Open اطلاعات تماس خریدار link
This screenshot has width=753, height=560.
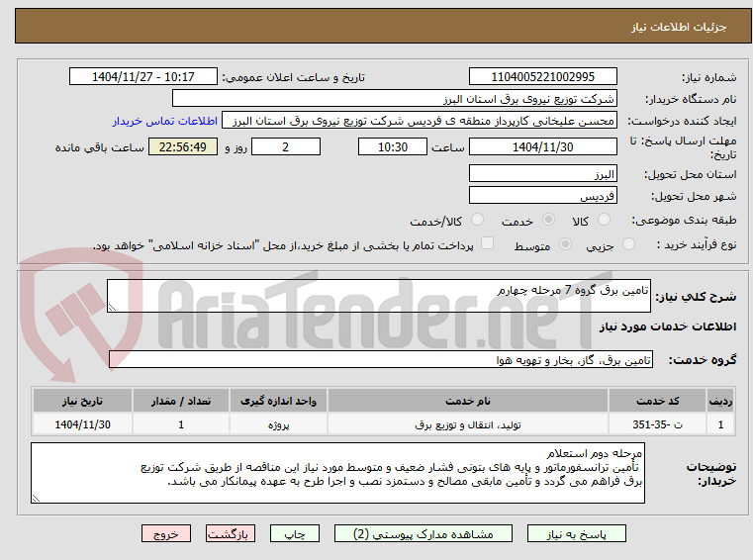click(x=165, y=121)
